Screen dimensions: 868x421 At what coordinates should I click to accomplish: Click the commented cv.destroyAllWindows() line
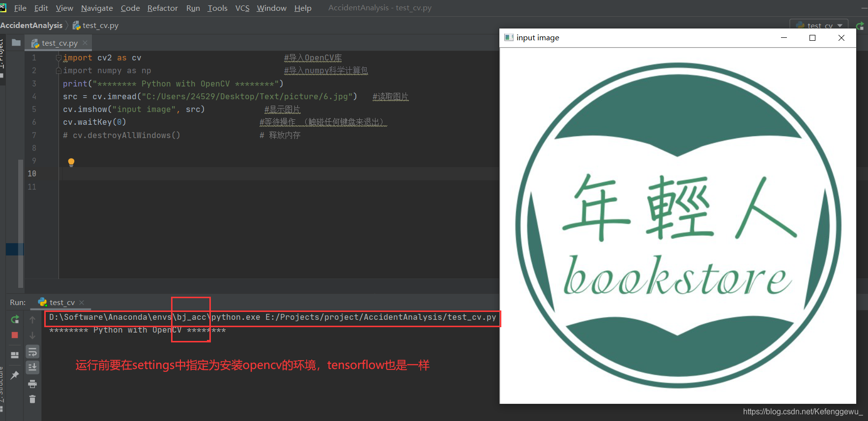(121, 136)
